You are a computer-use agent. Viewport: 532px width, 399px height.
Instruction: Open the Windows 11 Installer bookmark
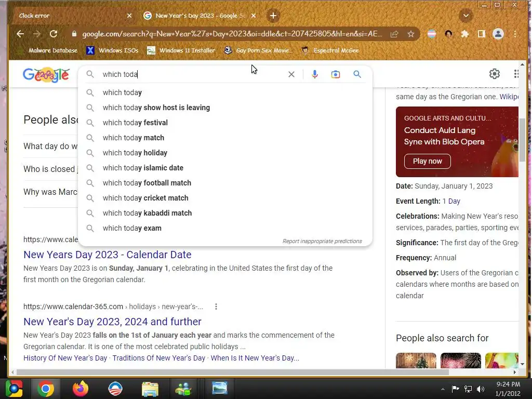[x=181, y=50]
